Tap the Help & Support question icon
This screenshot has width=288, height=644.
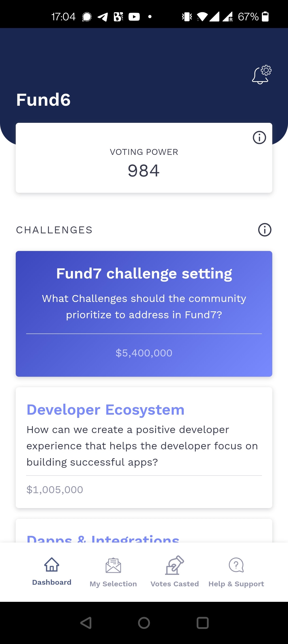coord(236,565)
